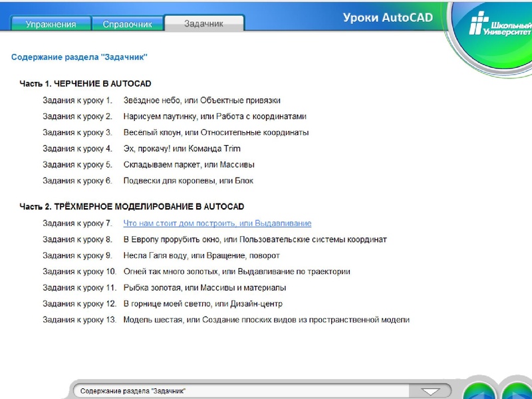
Task: Open lesson 13 task Модель шестая
Action: (266, 320)
